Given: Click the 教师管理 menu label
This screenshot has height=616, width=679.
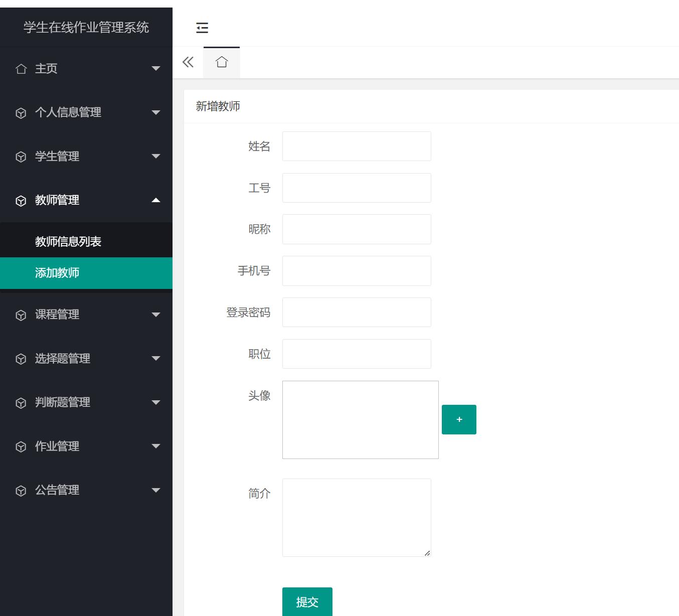Looking at the screenshot, I should click(x=57, y=200).
